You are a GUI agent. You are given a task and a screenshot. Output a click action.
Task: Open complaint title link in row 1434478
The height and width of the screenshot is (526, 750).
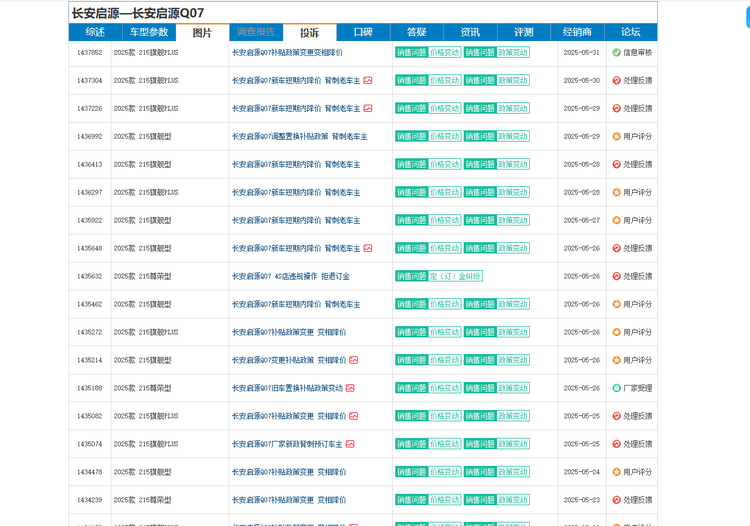click(289, 472)
